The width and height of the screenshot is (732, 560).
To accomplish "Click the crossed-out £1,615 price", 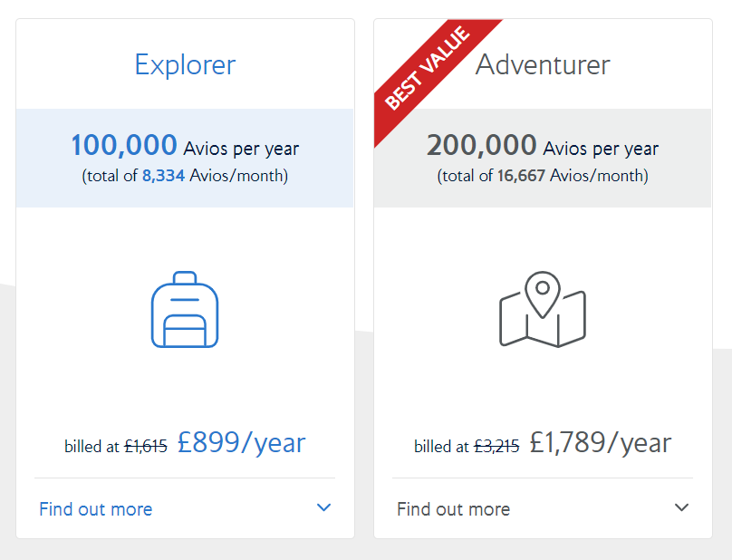I will [x=146, y=447].
